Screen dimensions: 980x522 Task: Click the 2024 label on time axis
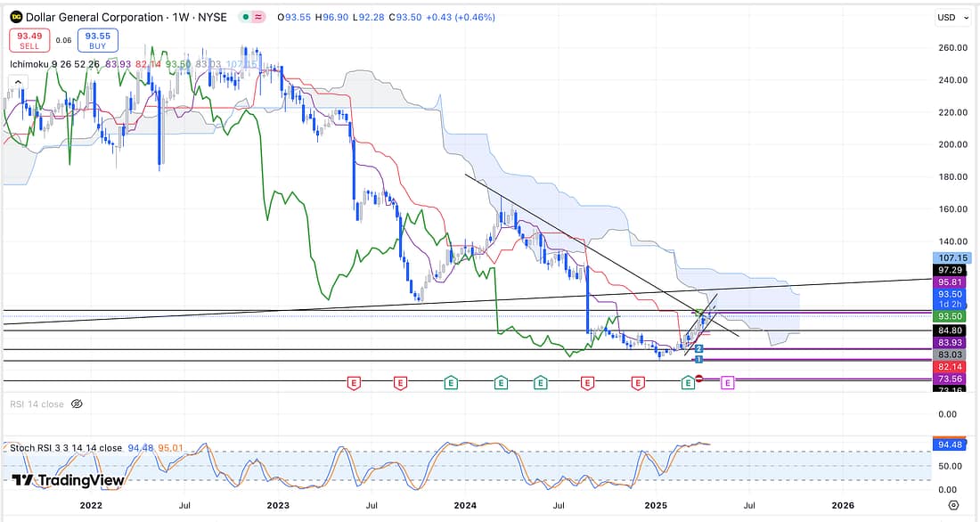[466, 505]
